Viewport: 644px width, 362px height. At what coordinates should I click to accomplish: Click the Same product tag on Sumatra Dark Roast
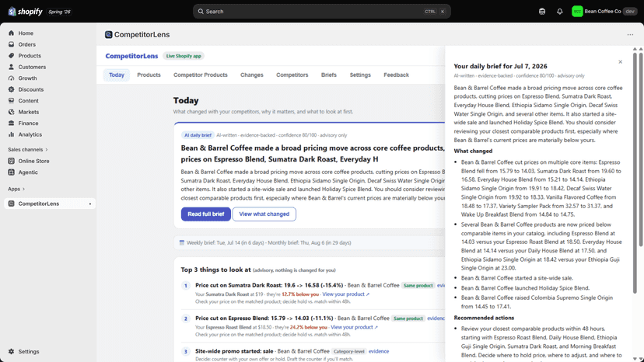click(418, 285)
